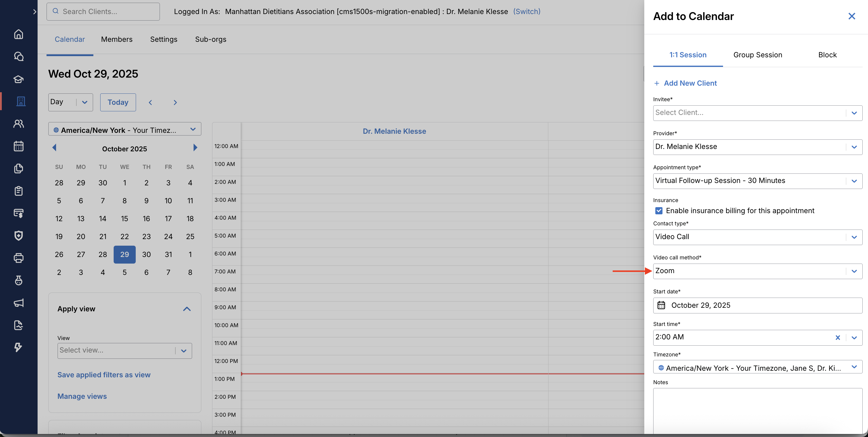Open the printer fax sidebar icon
Screen dimensions: 868x437
[x=18, y=258]
